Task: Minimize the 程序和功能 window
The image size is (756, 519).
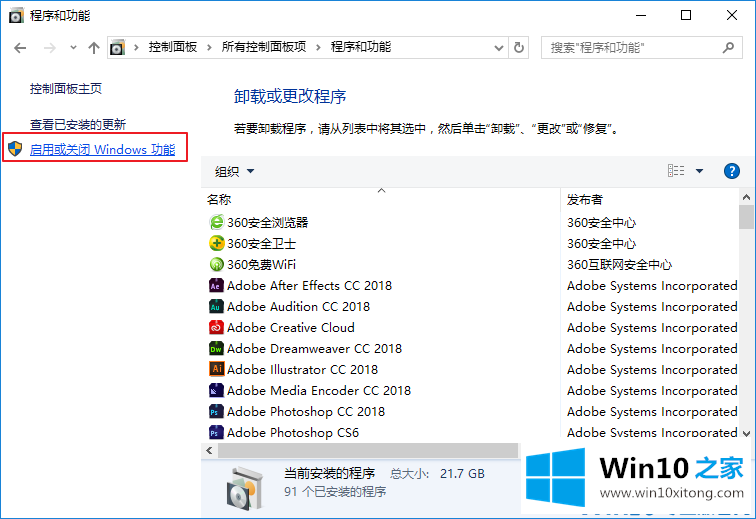Action: pyautogui.click(x=641, y=15)
